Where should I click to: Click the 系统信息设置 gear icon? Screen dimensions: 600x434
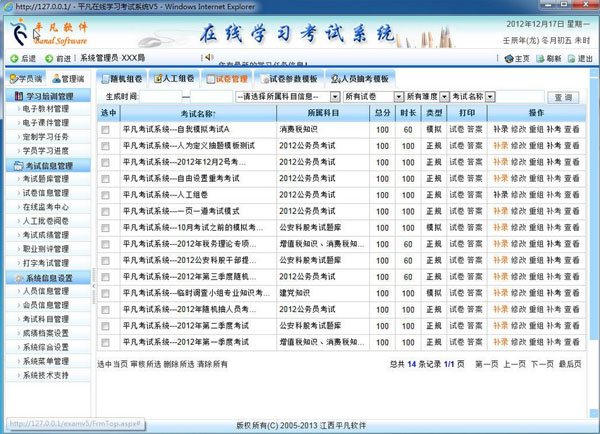click(x=19, y=278)
